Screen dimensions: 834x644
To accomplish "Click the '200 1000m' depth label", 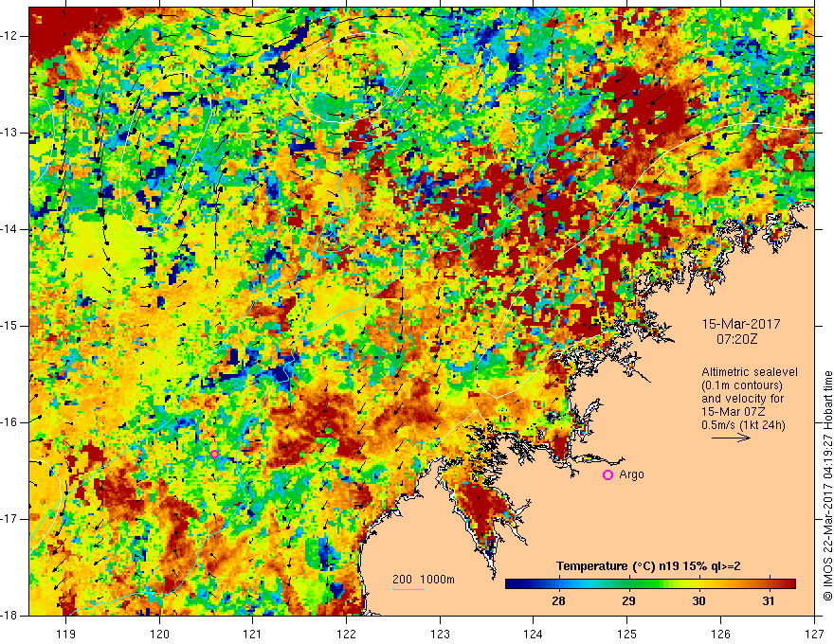I will pyautogui.click(x=424, y=580).
